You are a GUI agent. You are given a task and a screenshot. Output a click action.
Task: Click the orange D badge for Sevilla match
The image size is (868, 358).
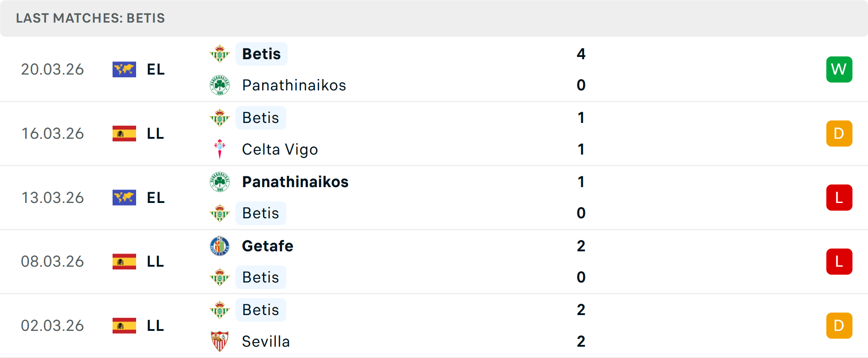[839, 326]
